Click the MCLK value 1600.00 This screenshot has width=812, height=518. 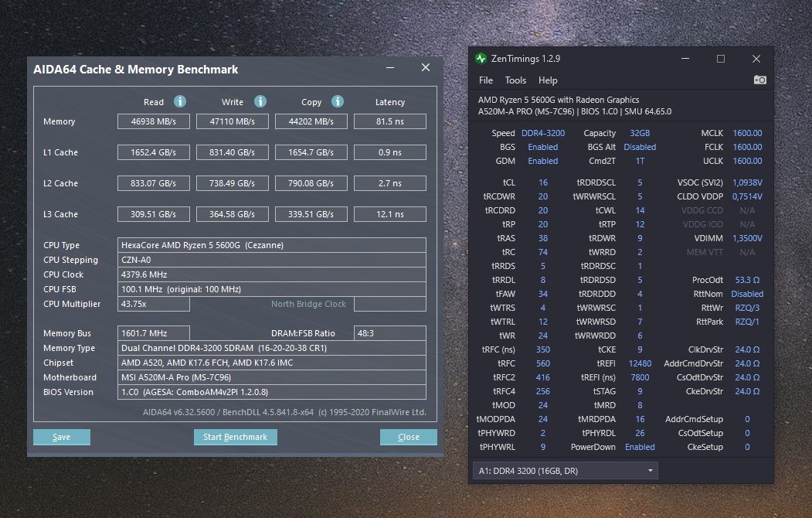pos(747,133)
